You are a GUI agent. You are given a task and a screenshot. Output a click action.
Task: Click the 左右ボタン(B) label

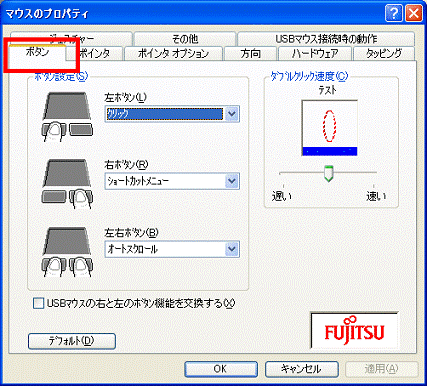(131, 233)
